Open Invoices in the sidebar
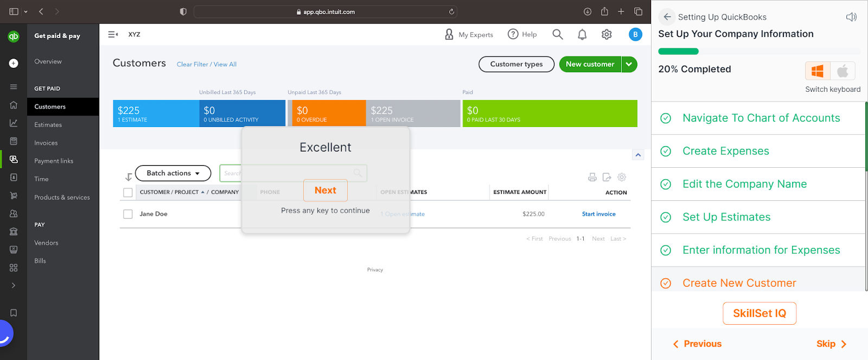Viewport: 868px width, 360px height. 46,143
